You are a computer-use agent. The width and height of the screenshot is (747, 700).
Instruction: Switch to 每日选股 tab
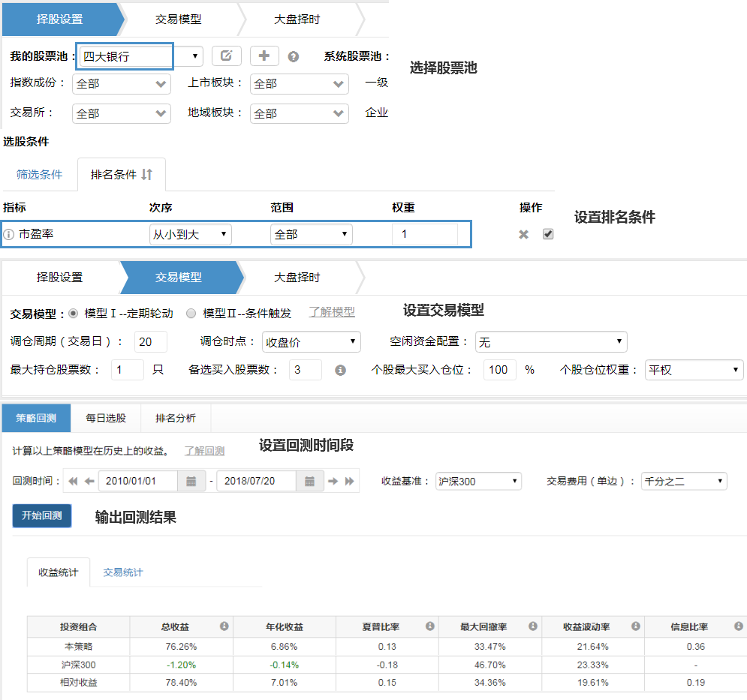(x=106, y=418)
